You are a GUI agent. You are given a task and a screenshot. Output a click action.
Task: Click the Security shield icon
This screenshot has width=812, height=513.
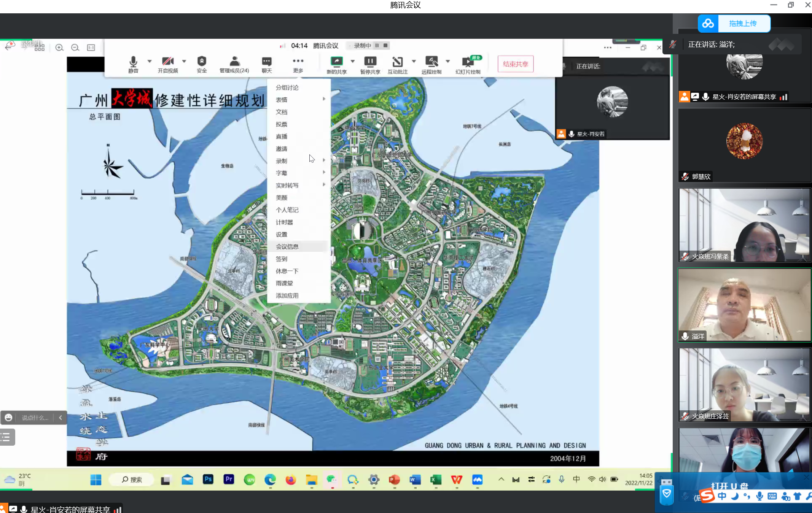202,62
